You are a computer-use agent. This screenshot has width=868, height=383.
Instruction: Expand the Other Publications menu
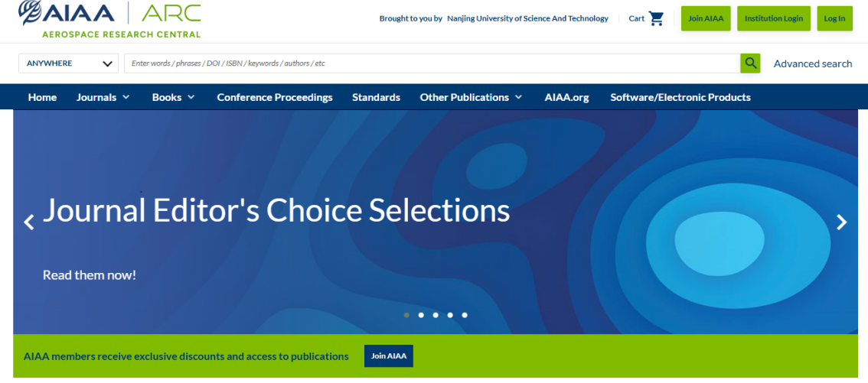point(471,97)
